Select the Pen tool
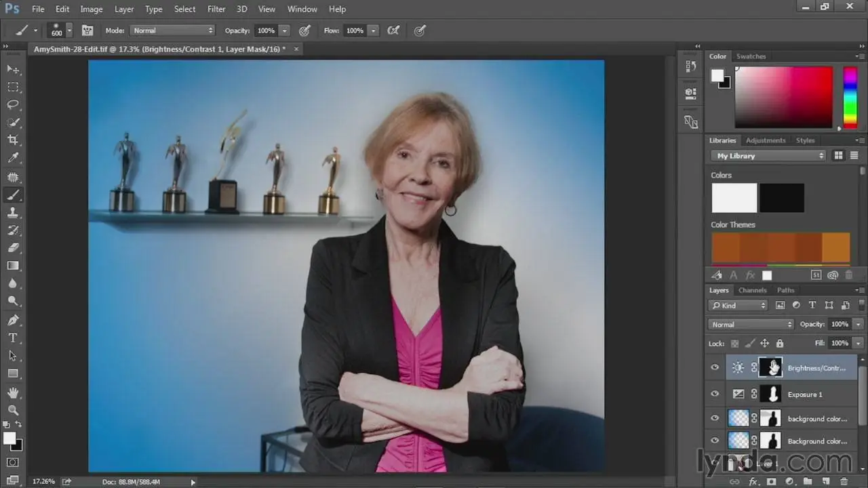 [x=14, y=320]
